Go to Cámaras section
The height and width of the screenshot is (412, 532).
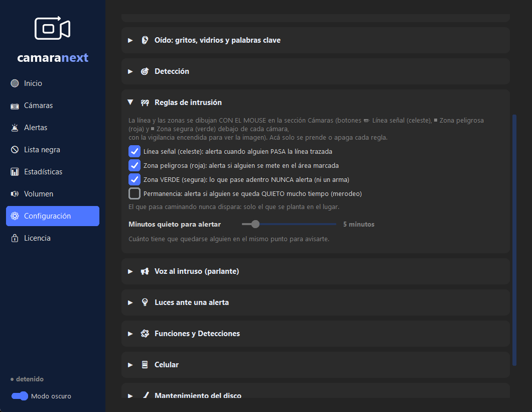pos(53,106)
